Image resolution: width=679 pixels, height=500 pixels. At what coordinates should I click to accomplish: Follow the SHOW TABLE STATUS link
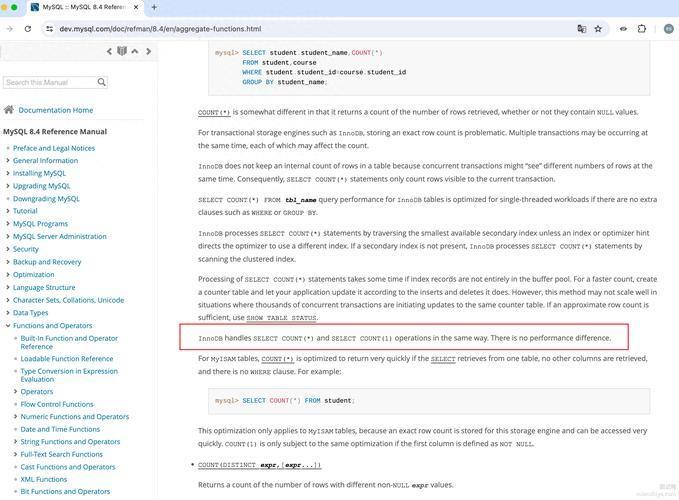pos(281,318)
